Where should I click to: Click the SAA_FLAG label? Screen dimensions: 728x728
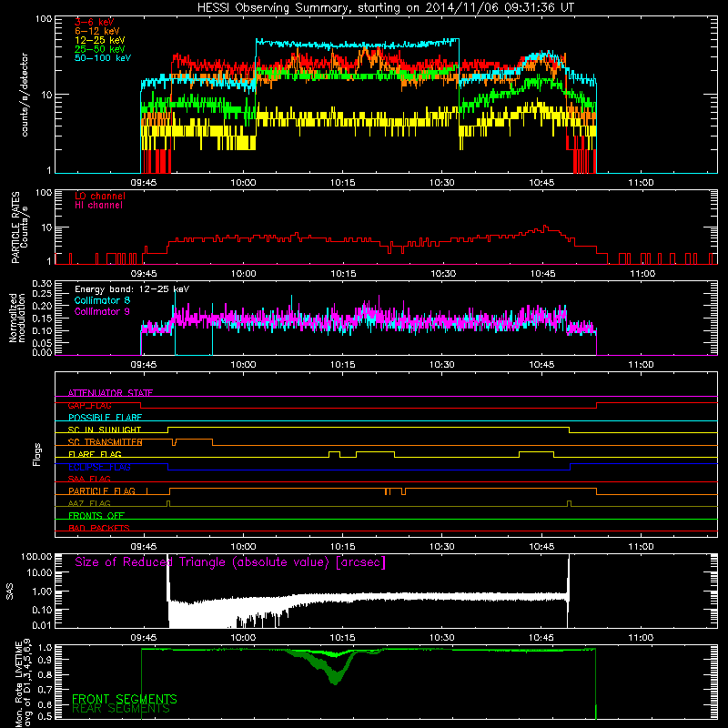tap(89, 479)
